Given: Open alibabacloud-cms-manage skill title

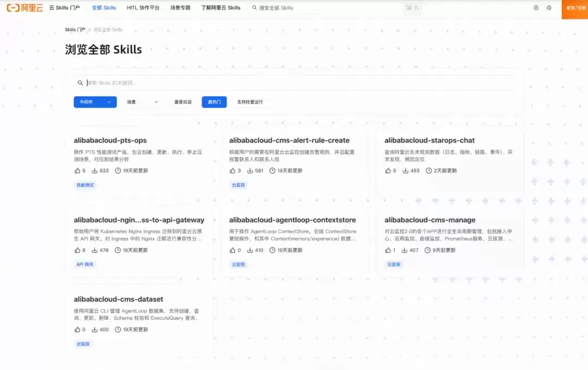Looking at the screenshot, I should click(x=430, y=220).
